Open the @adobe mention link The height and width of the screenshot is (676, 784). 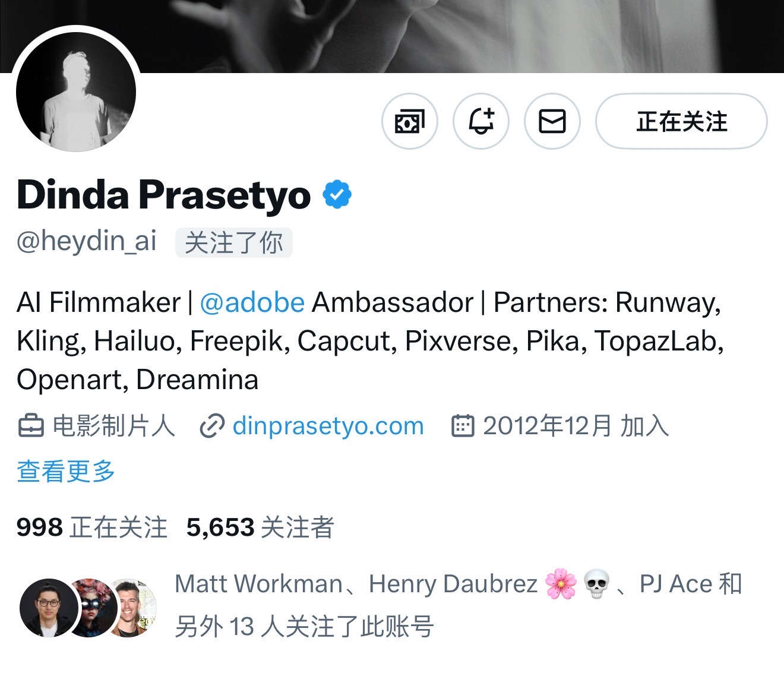[x=252, y=302]
